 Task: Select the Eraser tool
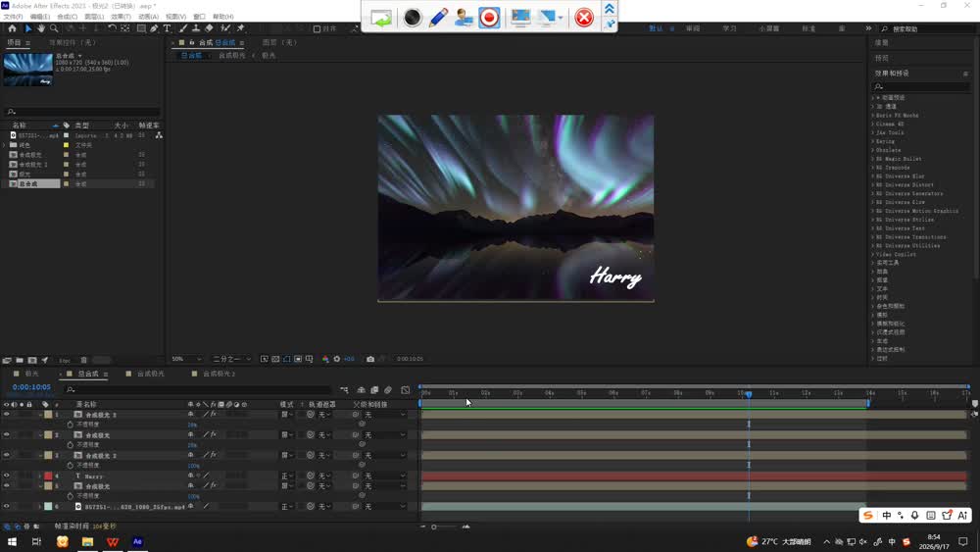pos(209,28)
